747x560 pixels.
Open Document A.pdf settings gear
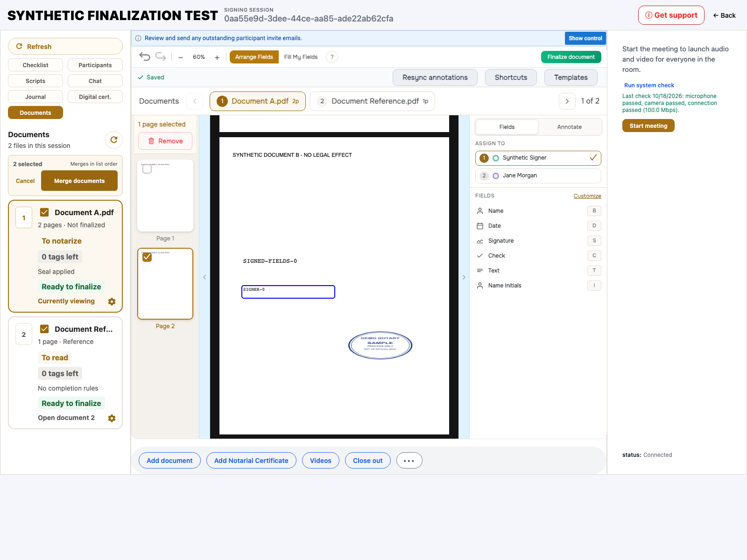[x=112, y=301]
